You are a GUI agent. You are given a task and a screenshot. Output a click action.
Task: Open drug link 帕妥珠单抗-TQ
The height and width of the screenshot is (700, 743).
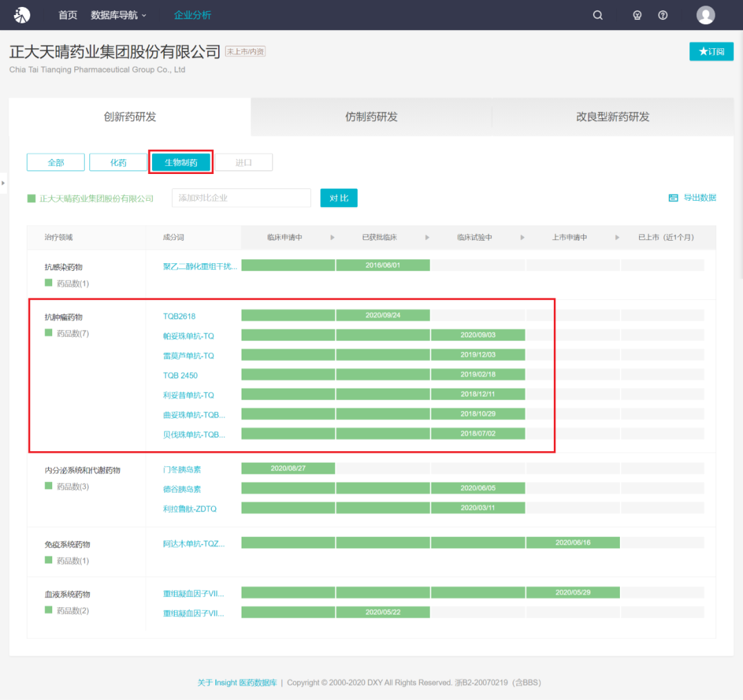(189, 336)
